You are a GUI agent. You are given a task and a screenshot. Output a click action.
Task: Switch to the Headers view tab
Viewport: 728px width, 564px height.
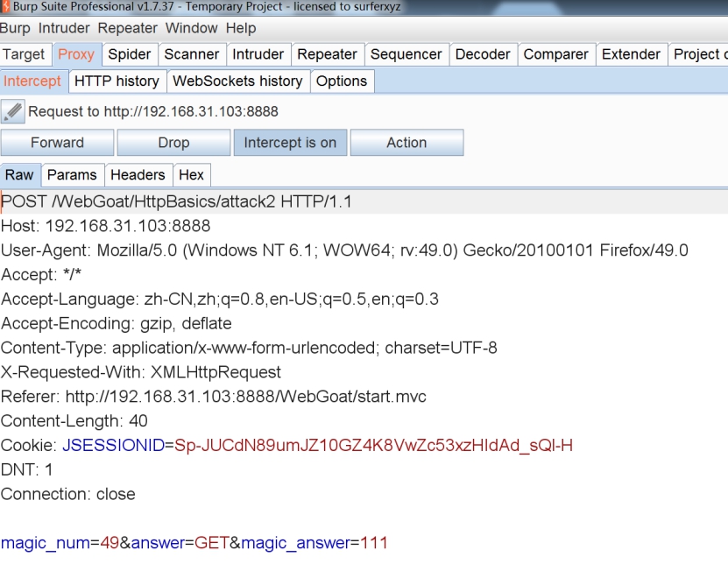pyautogui.click(x=138, y=175)
